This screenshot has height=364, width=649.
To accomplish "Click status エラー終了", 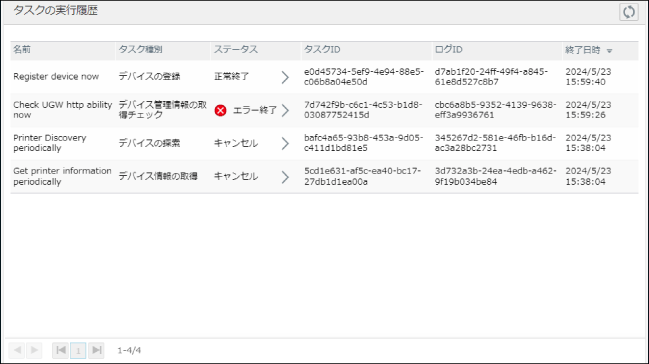I will 255,110.
